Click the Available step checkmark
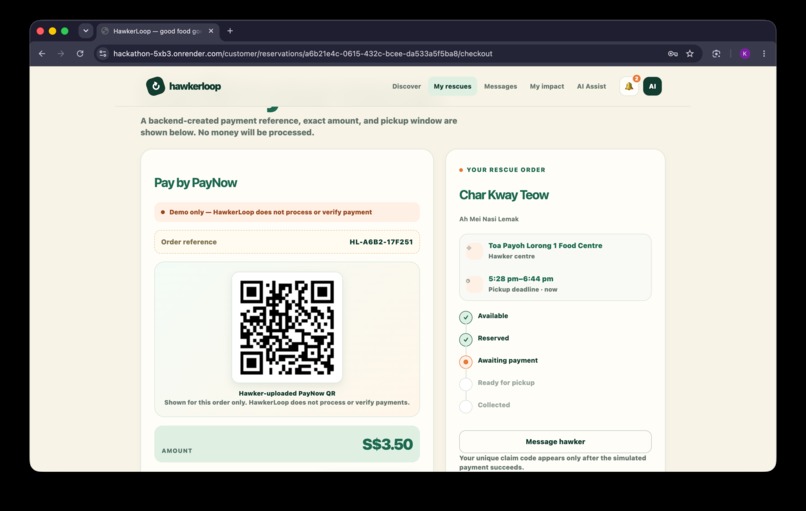This screenshot has width=806, height=511. [466, 317]
